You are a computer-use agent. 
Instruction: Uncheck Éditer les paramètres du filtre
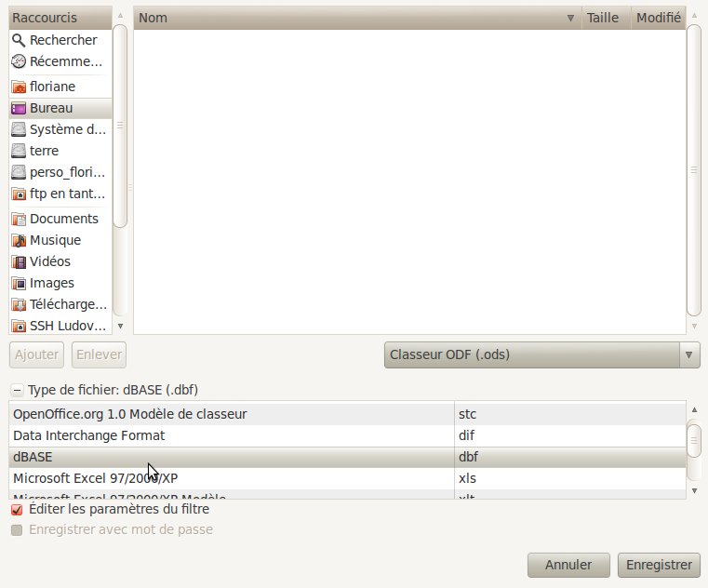pos(16,510)
